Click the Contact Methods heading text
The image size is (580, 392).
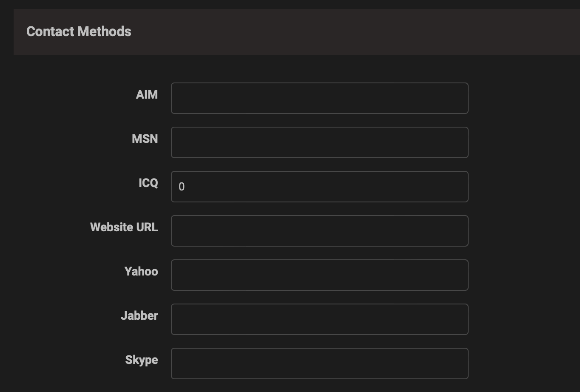79,31
